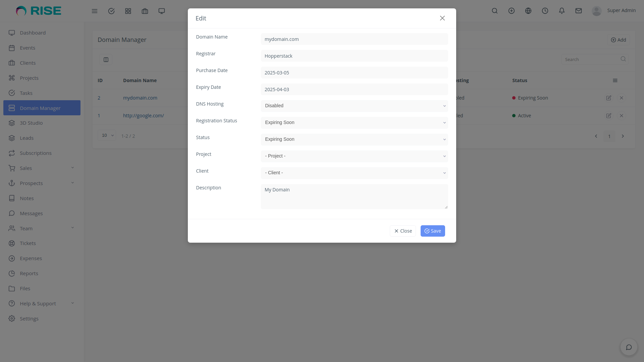Click the briefcase icon in top toolbar

pos(145,11)
